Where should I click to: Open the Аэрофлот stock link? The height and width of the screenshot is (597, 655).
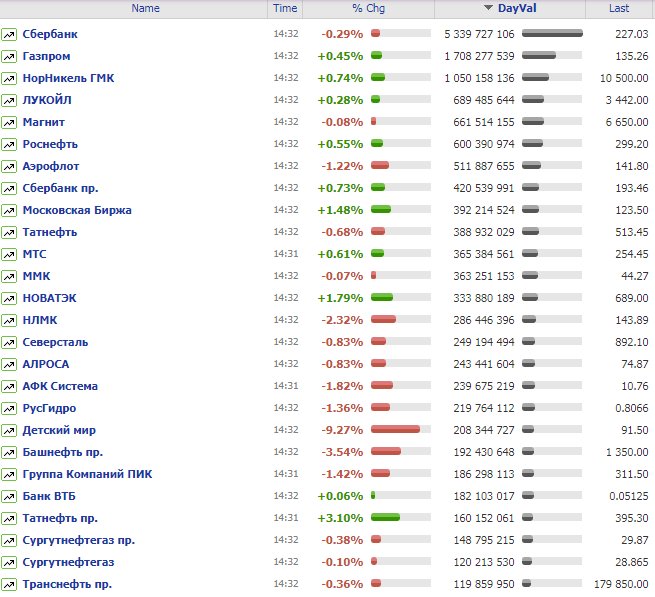(51, 166)
